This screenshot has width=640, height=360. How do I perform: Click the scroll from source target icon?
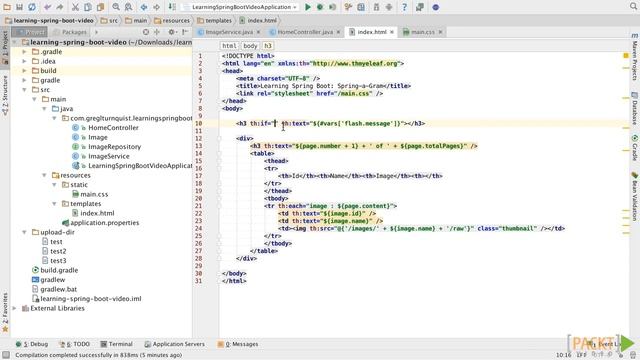146,32
